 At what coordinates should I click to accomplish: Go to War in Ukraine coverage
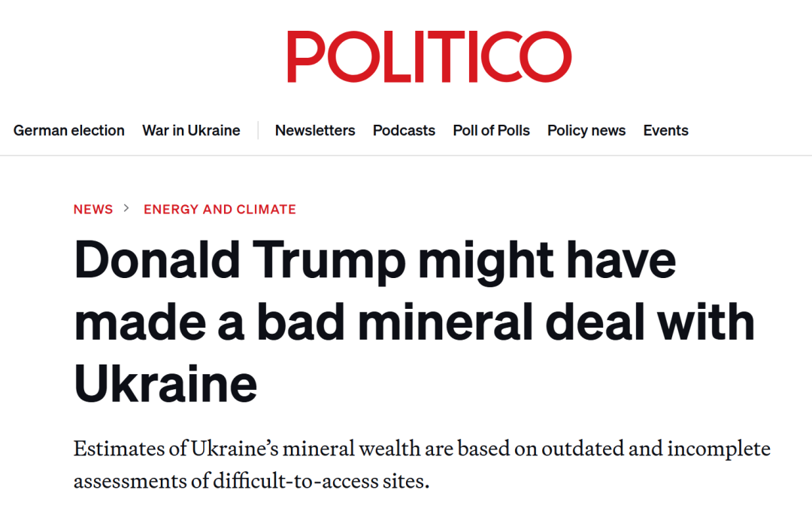(x=191, y=131)
